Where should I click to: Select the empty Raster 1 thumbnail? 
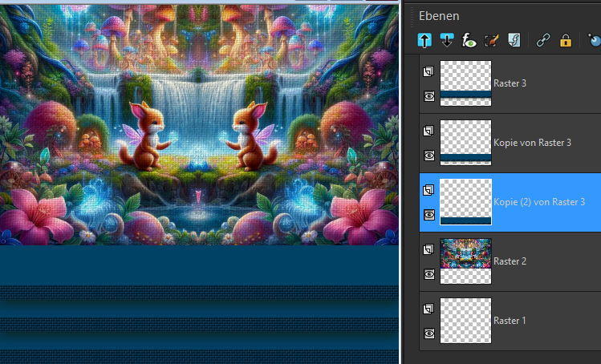(x=465, y=321)
